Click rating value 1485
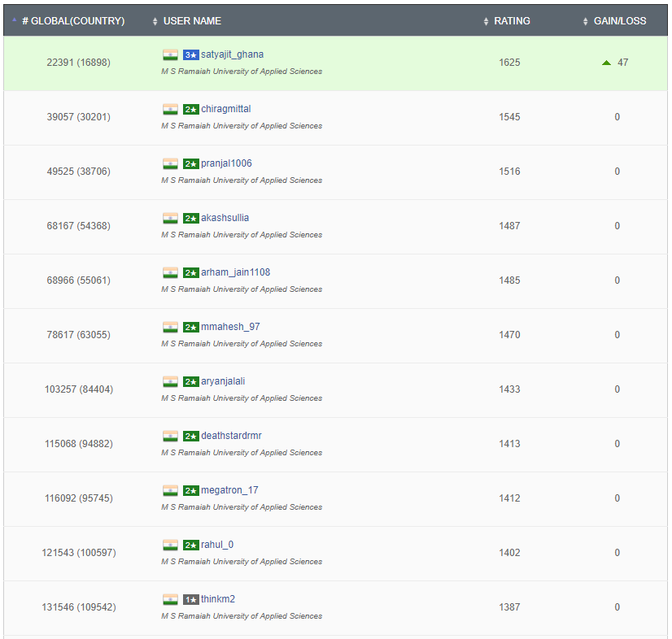The height and width of the screenshot is (639, 672). [509, 280]
